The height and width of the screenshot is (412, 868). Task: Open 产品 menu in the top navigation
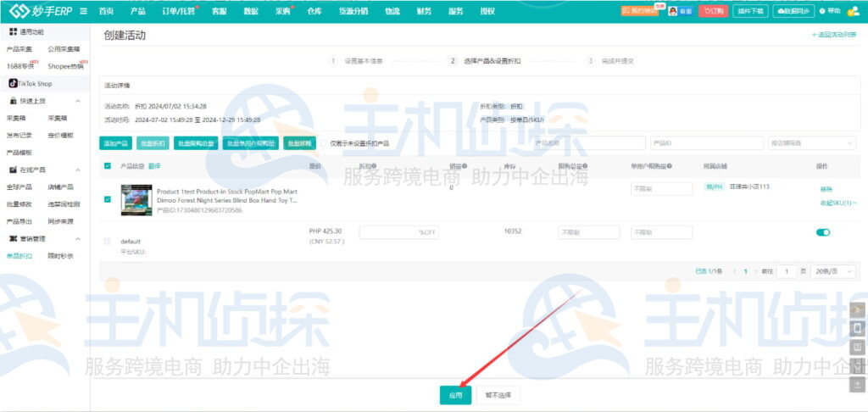pyautogui.click(x=138, y=11)
